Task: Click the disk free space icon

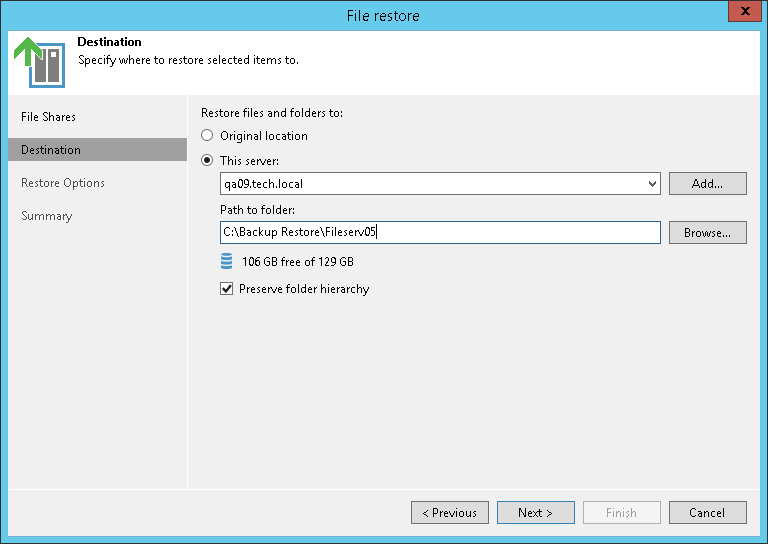Action: pos(226,262)
